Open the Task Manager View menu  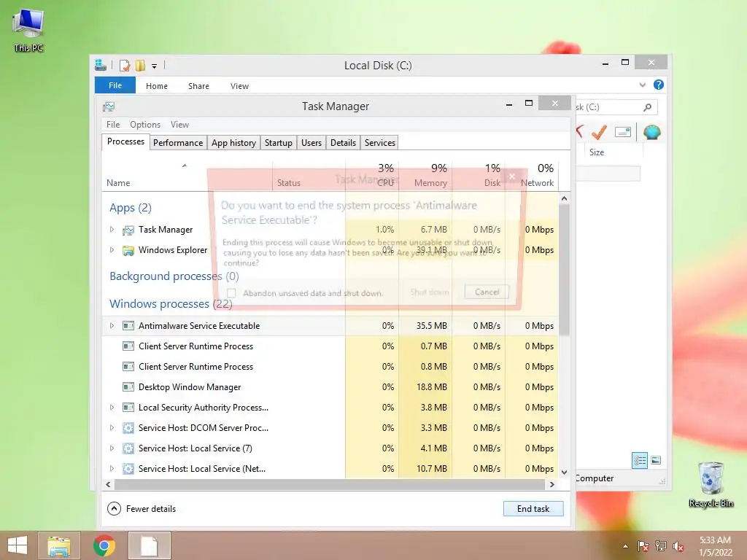(x=179, y=124)
